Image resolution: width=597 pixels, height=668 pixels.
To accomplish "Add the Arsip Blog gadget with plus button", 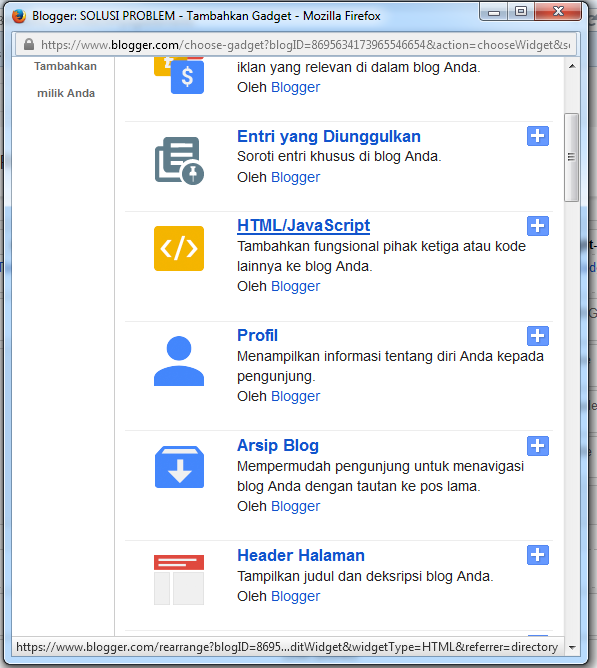I will pos(537,446).
